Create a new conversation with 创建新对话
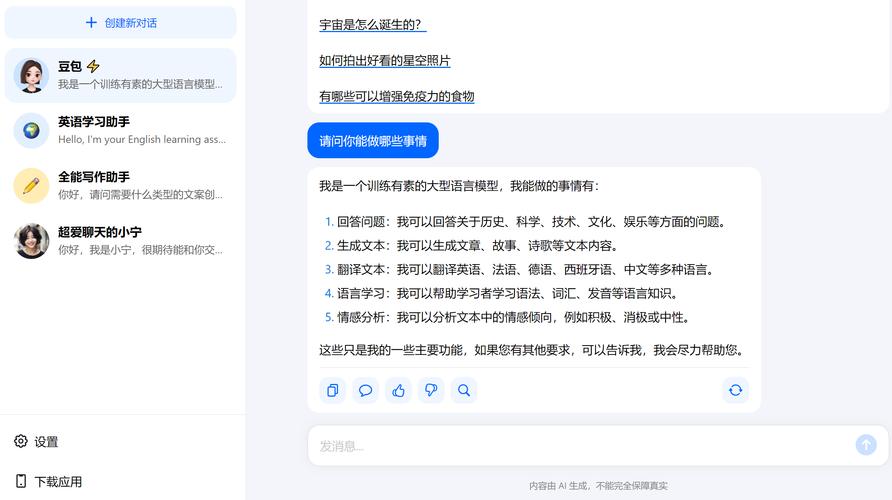This screenshot has width=892, height=500. (x=121, y=22)
